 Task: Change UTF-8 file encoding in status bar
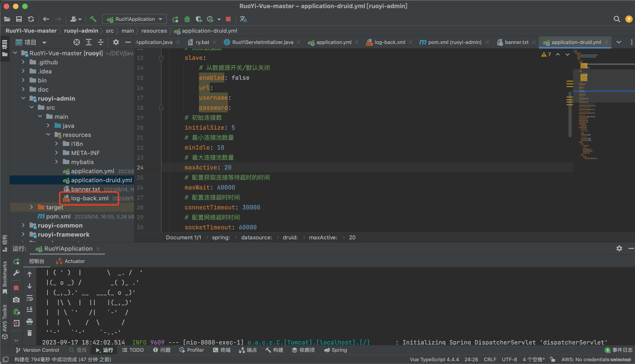509,359
